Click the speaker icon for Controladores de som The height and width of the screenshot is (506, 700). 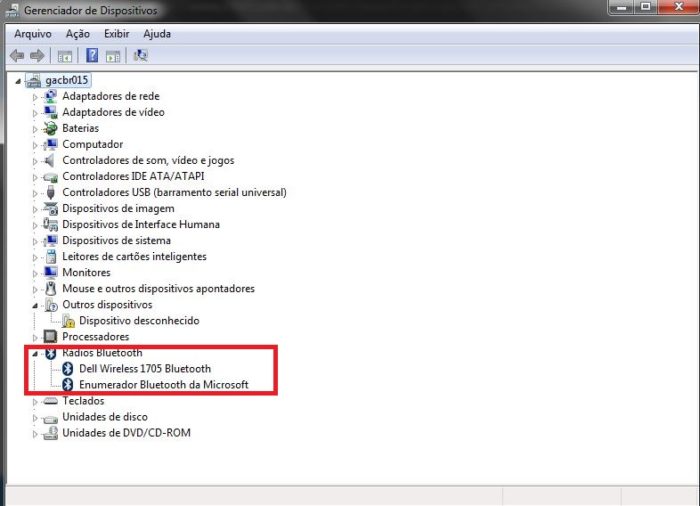click(50, 160)
